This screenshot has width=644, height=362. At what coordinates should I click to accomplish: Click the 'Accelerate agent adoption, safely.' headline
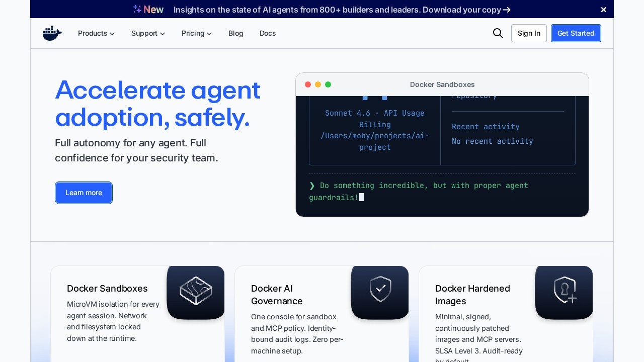point(157,104)
